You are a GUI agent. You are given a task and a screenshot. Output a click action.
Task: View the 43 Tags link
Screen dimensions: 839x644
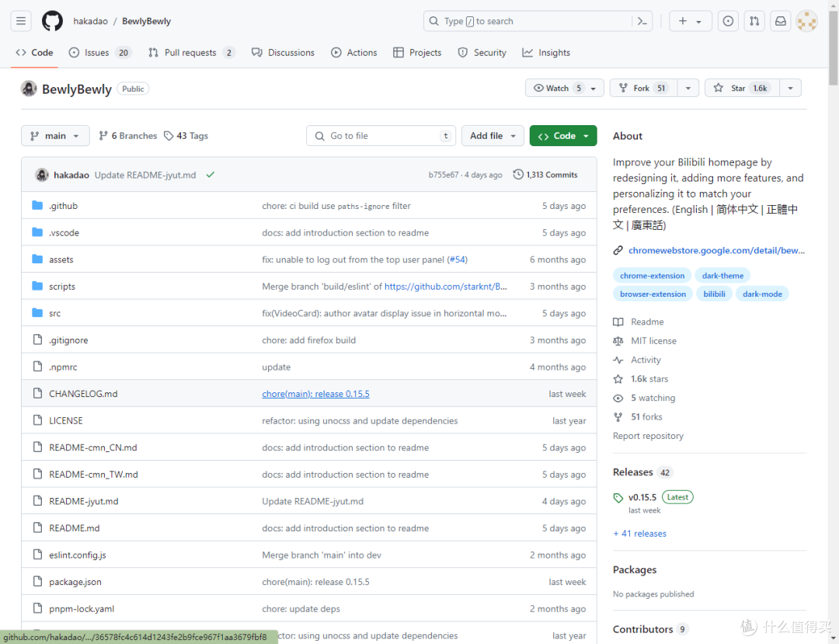click(186, 136)
